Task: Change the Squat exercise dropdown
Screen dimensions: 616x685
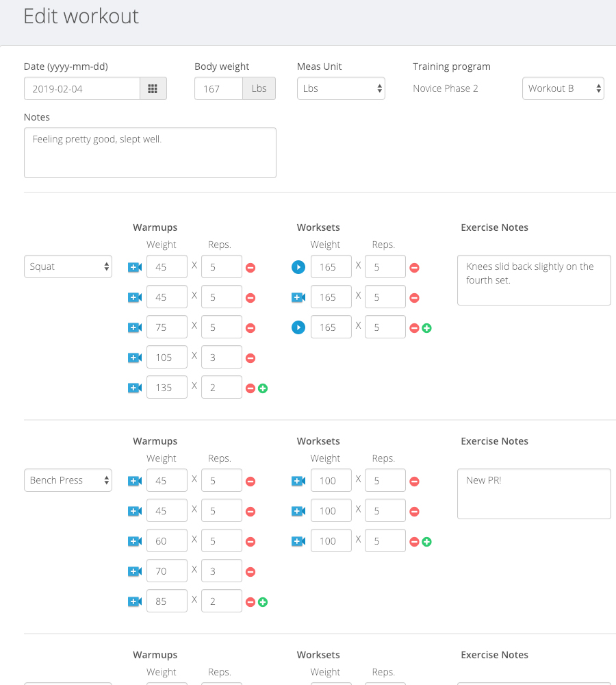Action: [x=68, y=267]
